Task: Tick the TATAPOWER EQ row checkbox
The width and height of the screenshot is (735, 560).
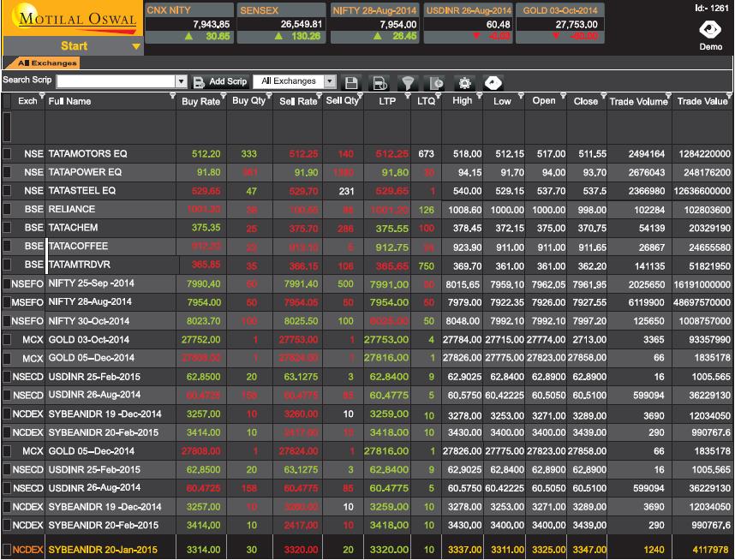Action: tap(7, 172)
